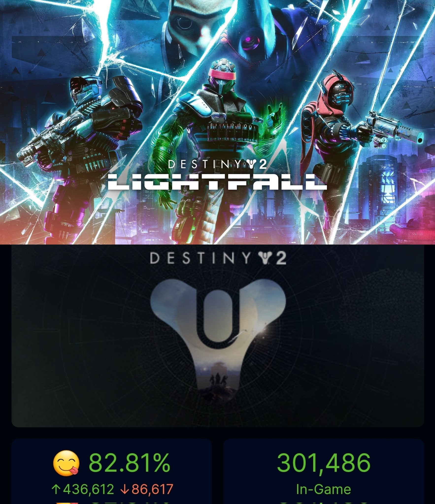This screenshot has height=504, width=435.
Task: Click the 86,617 negative review count
Action: pyautogui.click(x=152, y=489)
